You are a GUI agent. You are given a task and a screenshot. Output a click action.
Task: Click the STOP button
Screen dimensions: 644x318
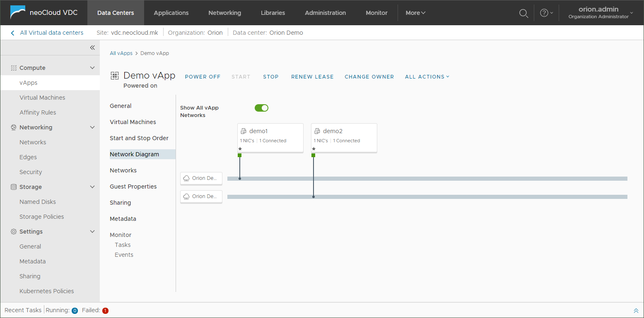click(x=271, y=77)
